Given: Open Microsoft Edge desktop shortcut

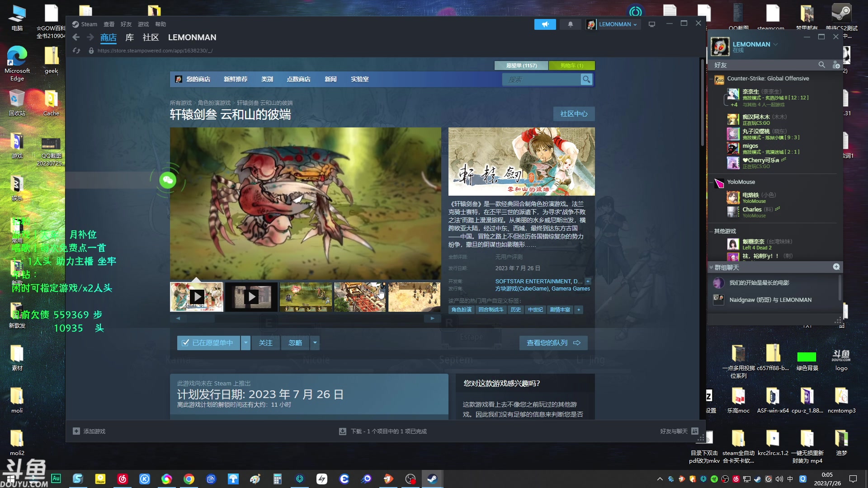Looking at the screenshot, I should point(17,63).
